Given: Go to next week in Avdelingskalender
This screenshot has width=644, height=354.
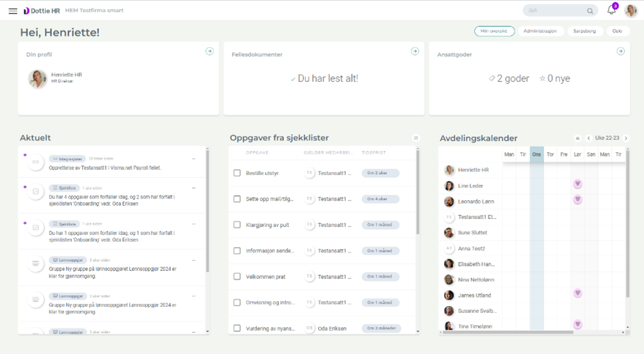Looking at the screenshot, I should 626,138.
